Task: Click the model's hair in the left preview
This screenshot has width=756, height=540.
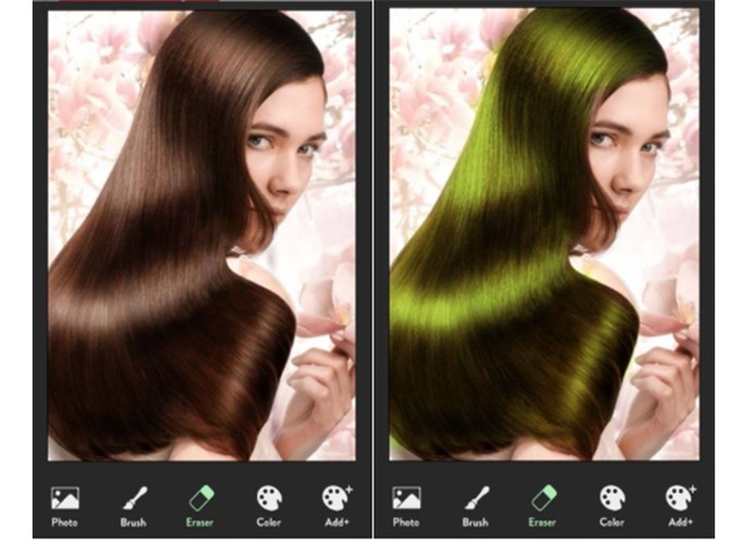Action: point(151,265)
